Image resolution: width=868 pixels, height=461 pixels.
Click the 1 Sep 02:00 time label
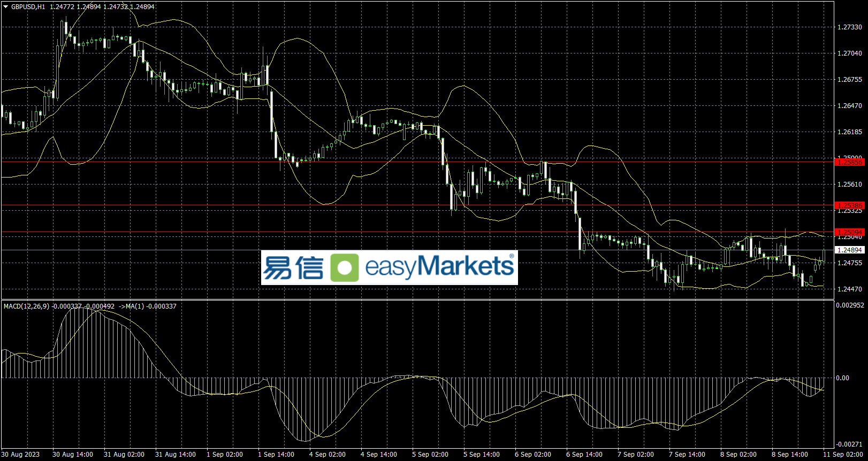(225, 455)
